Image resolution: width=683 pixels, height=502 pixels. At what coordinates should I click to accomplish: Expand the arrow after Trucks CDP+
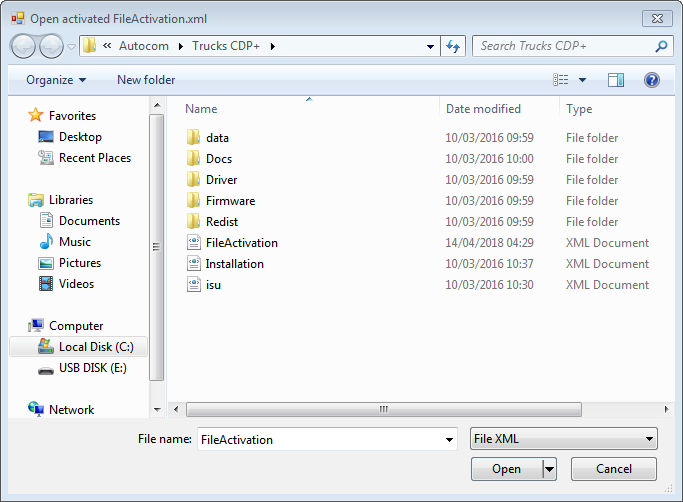[273, 46]
